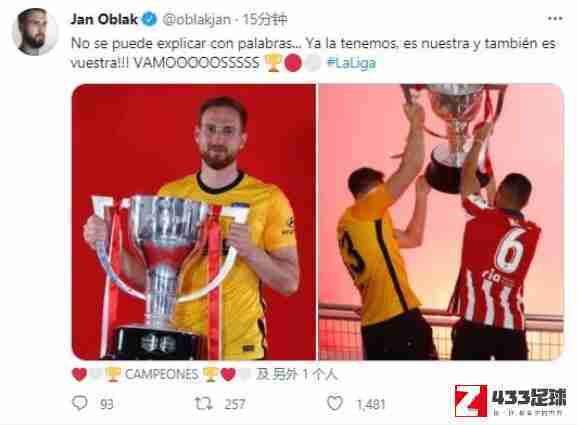Toggle the like heart icon
Viewport: 578px width, 425px height.
tap(335, 403)
